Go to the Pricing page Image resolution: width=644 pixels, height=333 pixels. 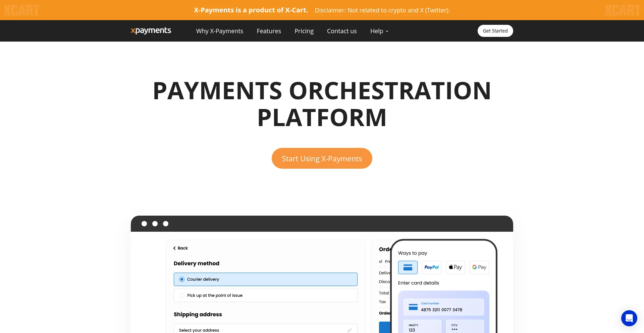(x=304, y=31)
